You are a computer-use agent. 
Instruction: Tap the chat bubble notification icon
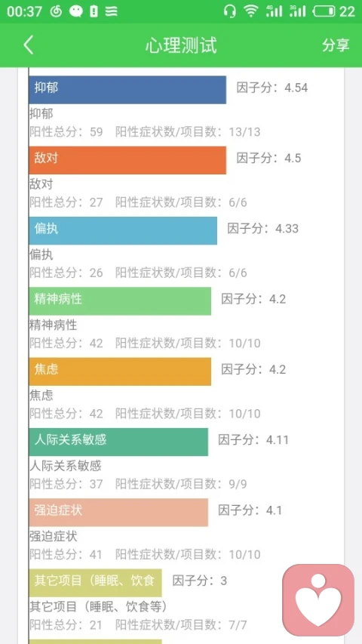tap(76, 11)
